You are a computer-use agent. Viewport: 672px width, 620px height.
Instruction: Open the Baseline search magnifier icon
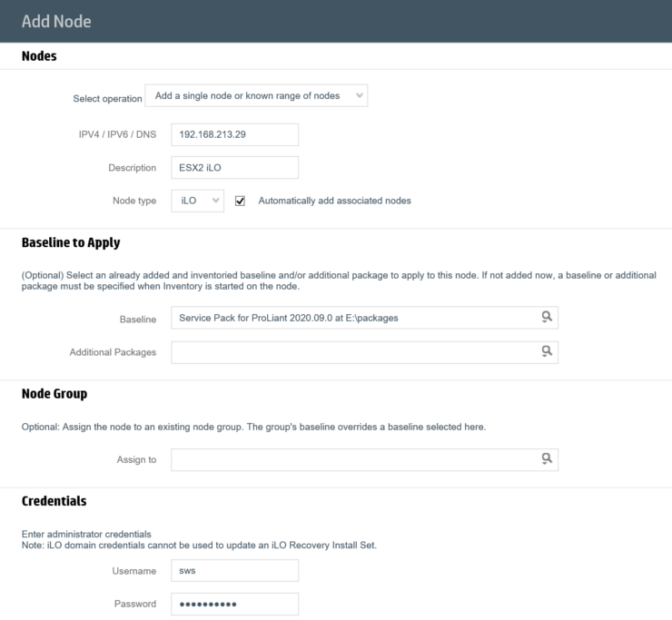(547, 317)
